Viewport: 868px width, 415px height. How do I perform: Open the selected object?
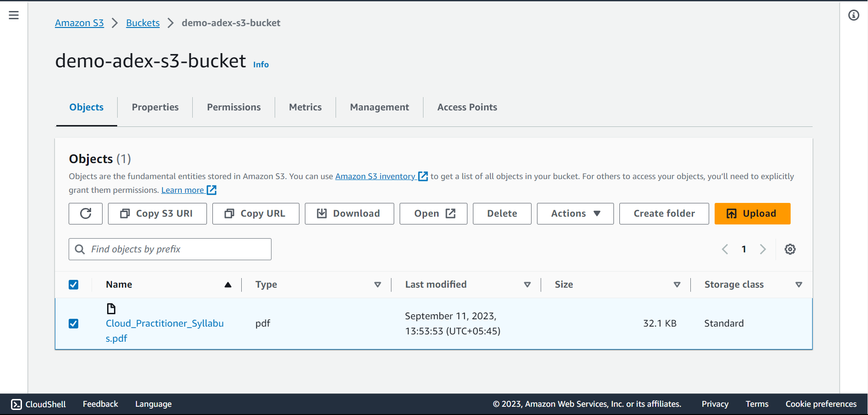click(x=434, y=213)
